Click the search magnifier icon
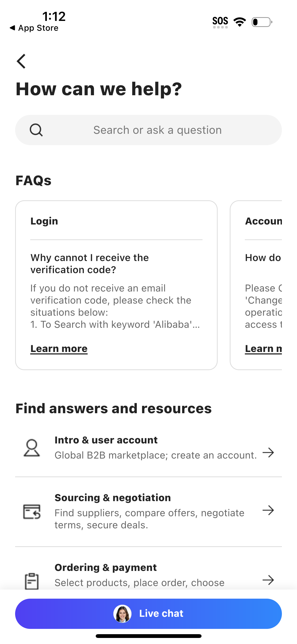This screenshot has width=297, height=644. [x=36, y=130]
